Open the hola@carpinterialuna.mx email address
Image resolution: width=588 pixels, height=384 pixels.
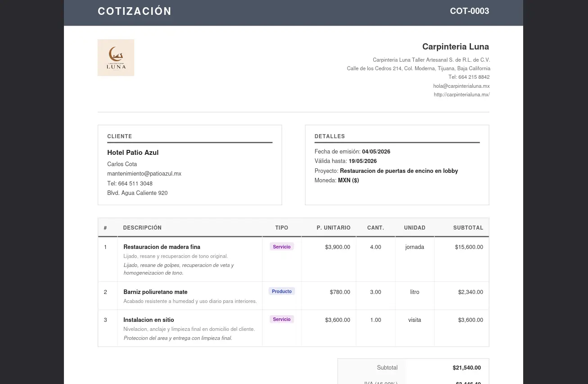461,86
